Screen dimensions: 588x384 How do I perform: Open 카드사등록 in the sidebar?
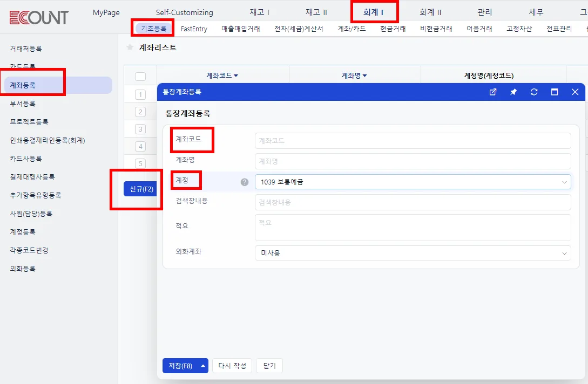pos(26,159)
